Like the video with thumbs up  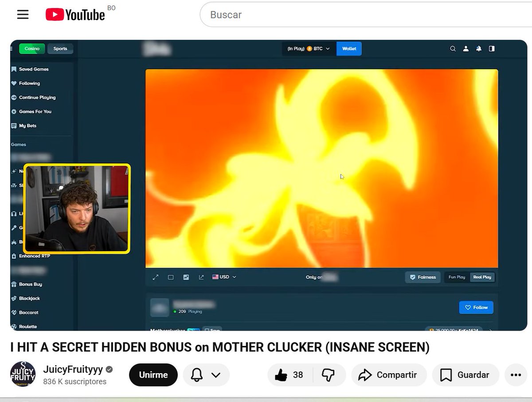289,375
